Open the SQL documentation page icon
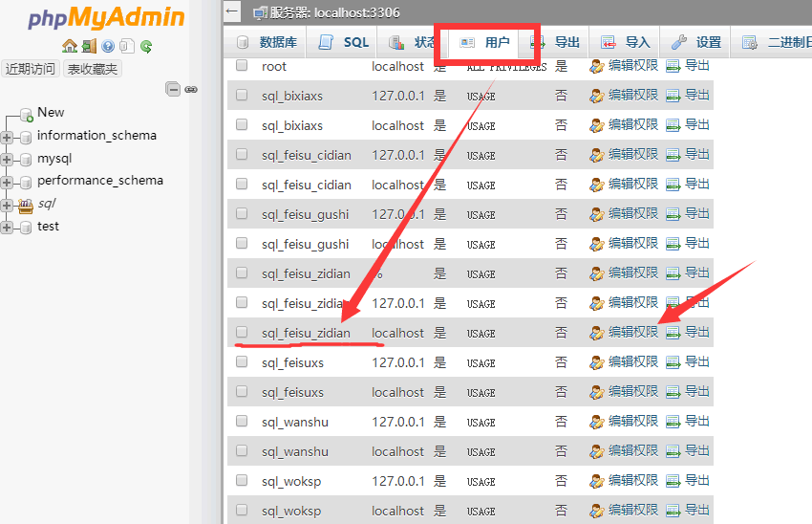The image size is (812, 524). click(x=127, y=46)
